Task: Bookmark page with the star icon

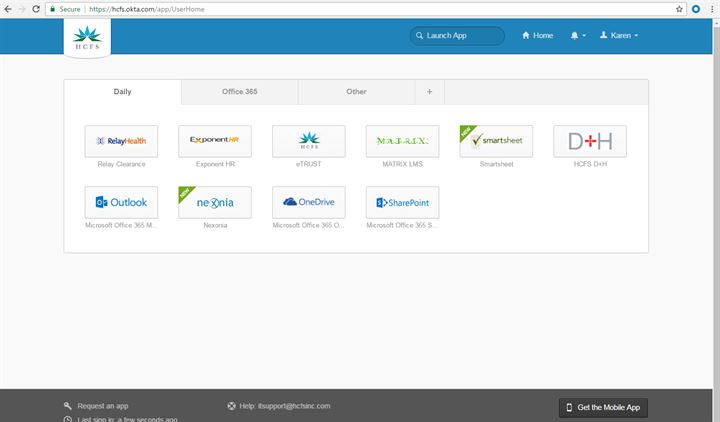Action: 679,8
